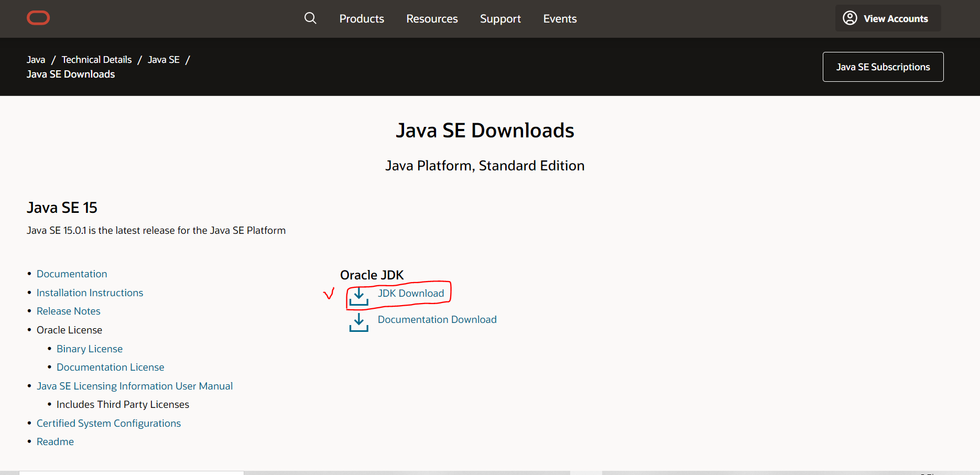Click Includes Third Party Licenses text

click(123, 404)
